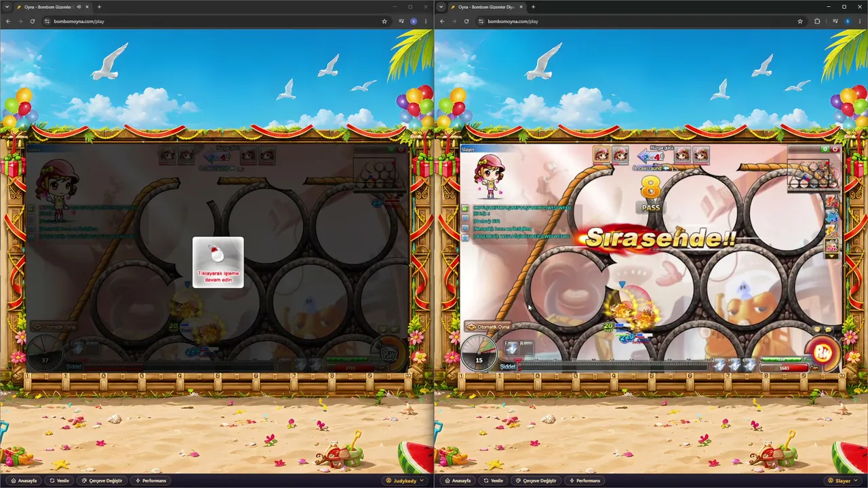Go back in right browser
This screenshot has width=868, height=488.
coord(441,21)
